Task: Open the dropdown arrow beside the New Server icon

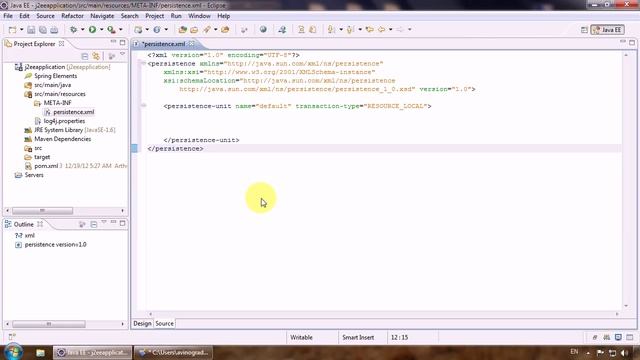Action: pyautogui.click(x=147, y=30)
